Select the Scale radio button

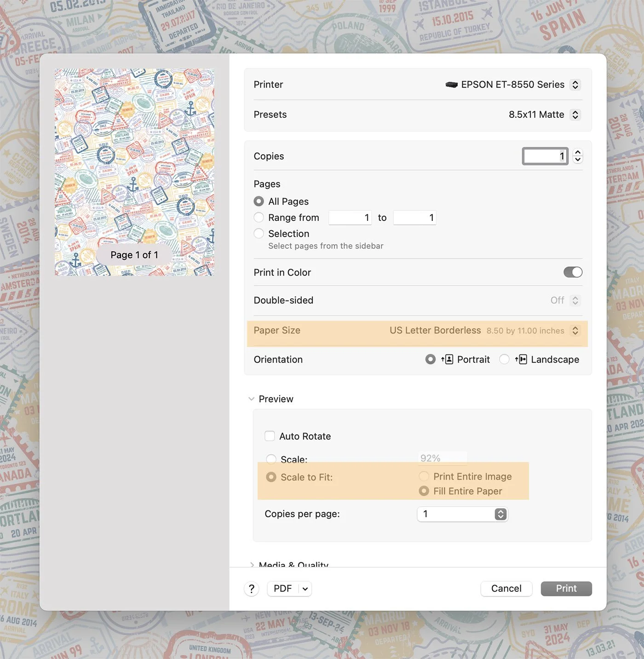pyautogui.click(x=271, y=459)
